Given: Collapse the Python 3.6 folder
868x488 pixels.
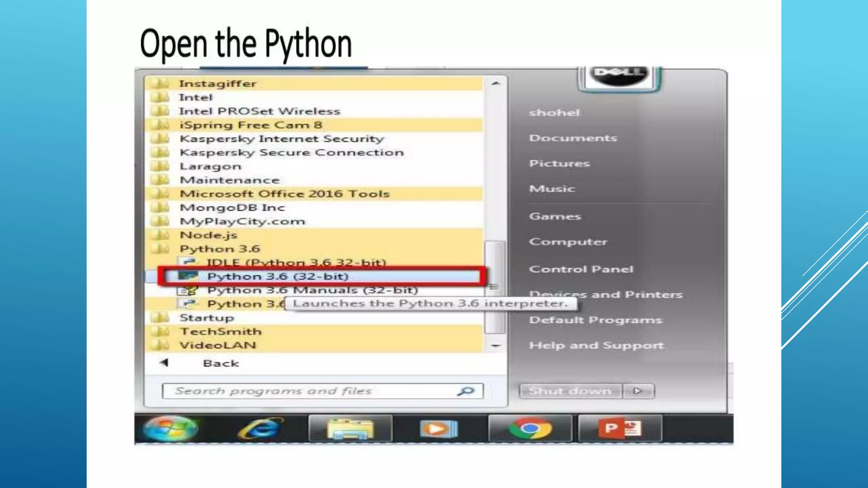Looking at the screenshot, I should click(220, 249).
